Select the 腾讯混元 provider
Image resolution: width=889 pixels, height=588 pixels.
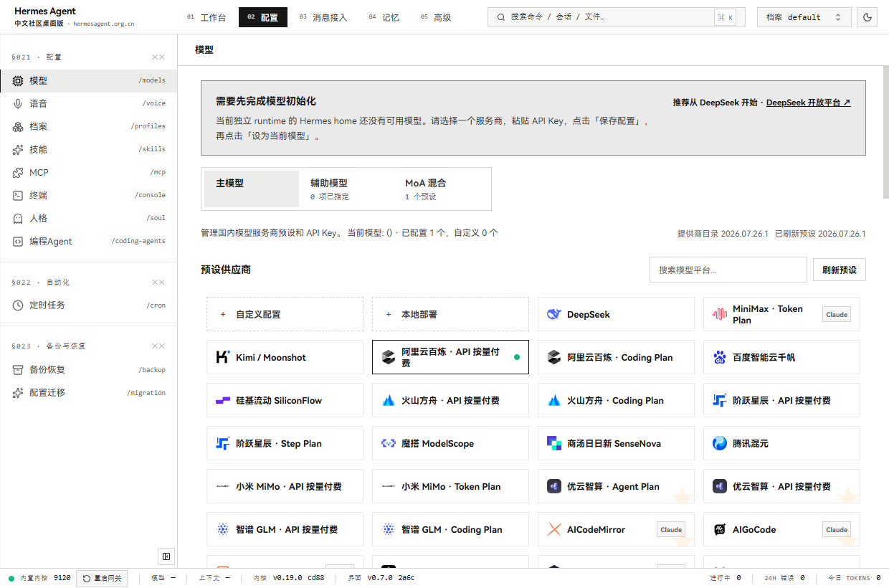pos(781,443)
